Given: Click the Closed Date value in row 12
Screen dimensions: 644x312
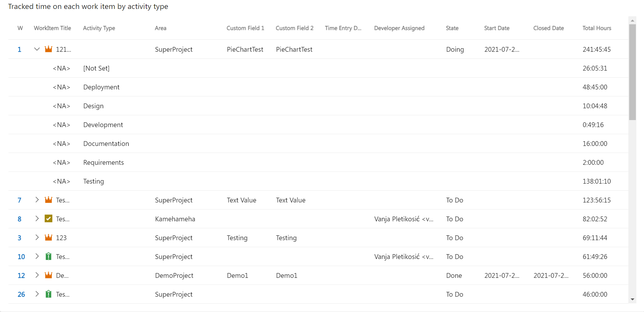Looking at the screenshot, I should point(551,276).
